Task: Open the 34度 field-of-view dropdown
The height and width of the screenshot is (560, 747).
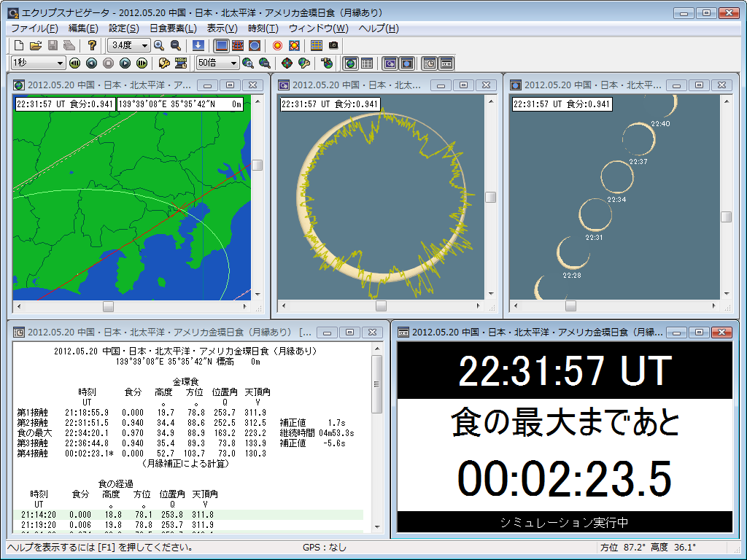Action: [x=144, y=45]
